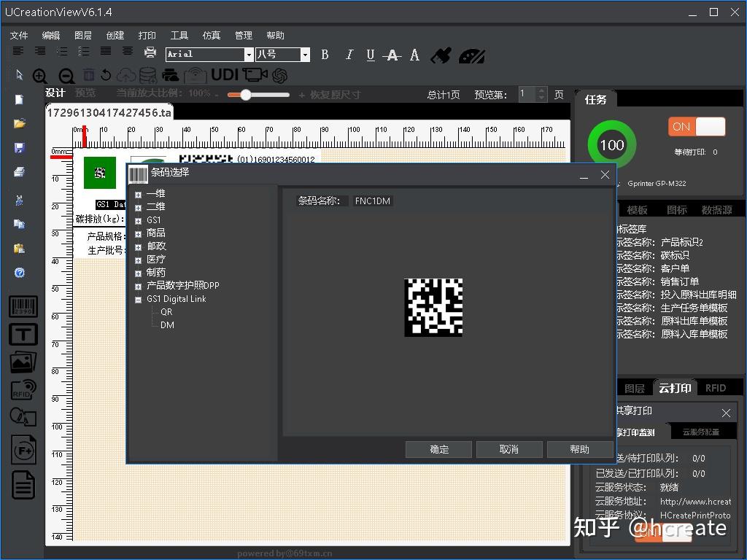Save file using the floppy disk icon
The width and height of the screenshot is (747, 560).
point(20,148)
